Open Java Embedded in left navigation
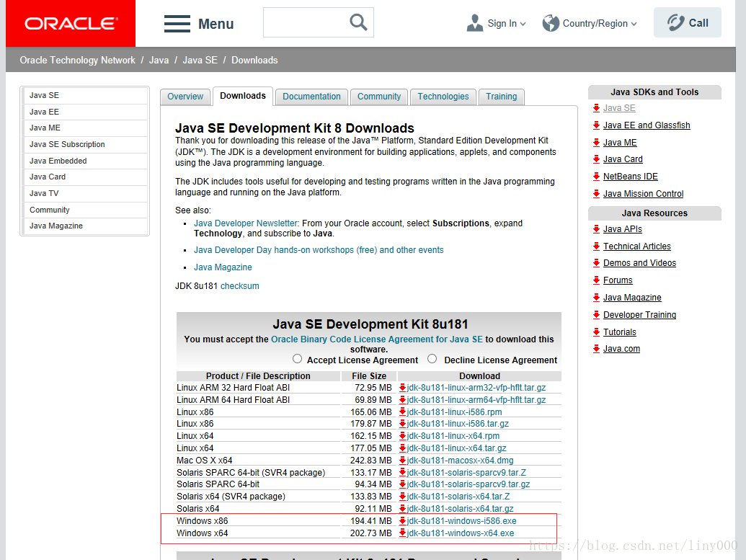Screen dimensions: 746x560 (85, 161)
